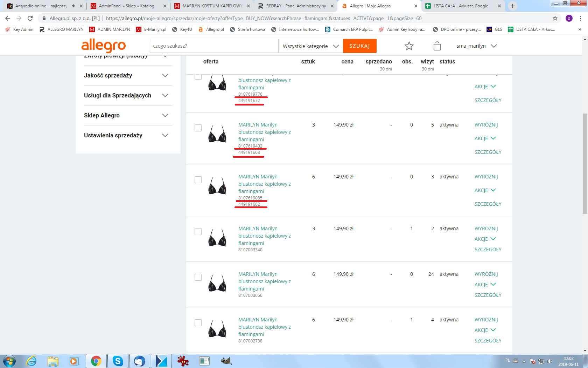This screenshot has width=588, height=368.
Task: Open the Wszystkie kategorie dropdown
Action: pyautogui.click(x=310, y=46)
